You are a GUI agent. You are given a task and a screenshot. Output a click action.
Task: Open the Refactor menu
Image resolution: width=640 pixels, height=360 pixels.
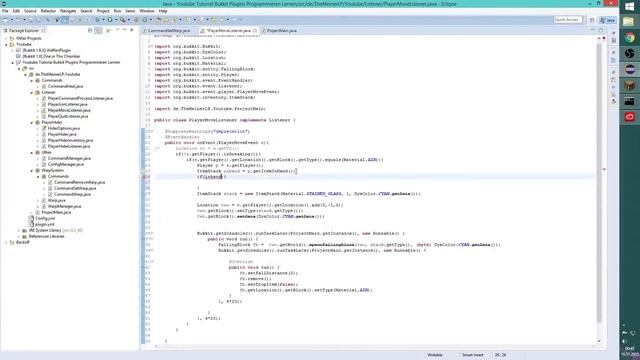point(48,11)
